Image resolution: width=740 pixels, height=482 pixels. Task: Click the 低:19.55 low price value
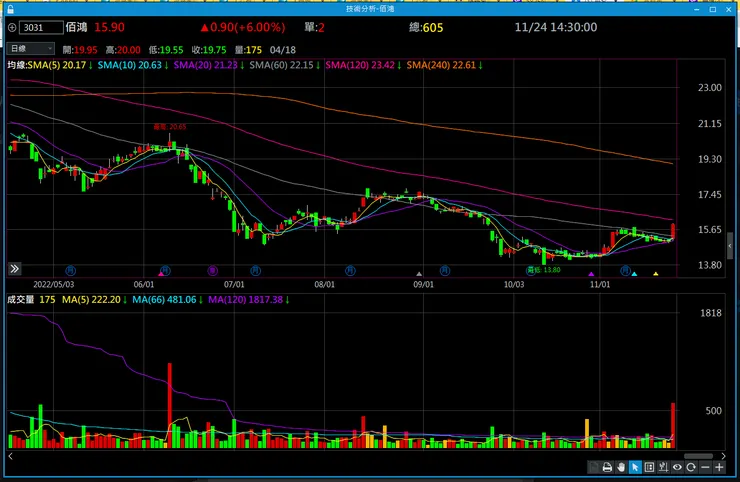pyautogui.click(x=166, y=50)
